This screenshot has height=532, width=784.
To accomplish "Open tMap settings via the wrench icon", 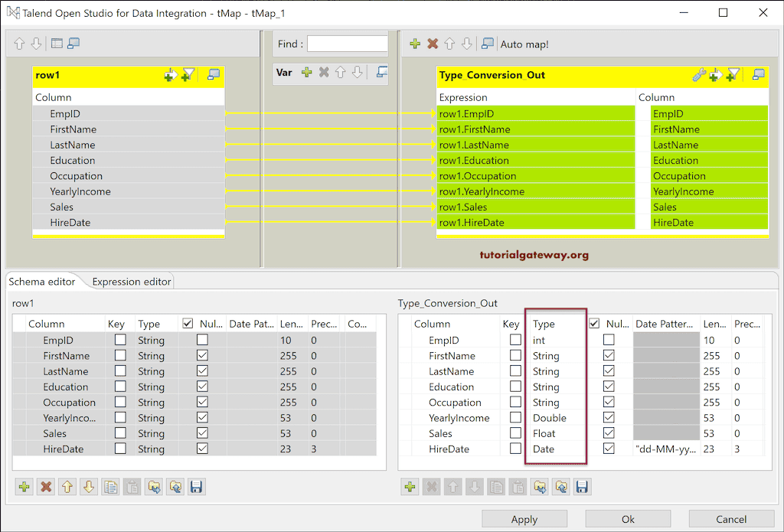I will [x=698, y=74].
